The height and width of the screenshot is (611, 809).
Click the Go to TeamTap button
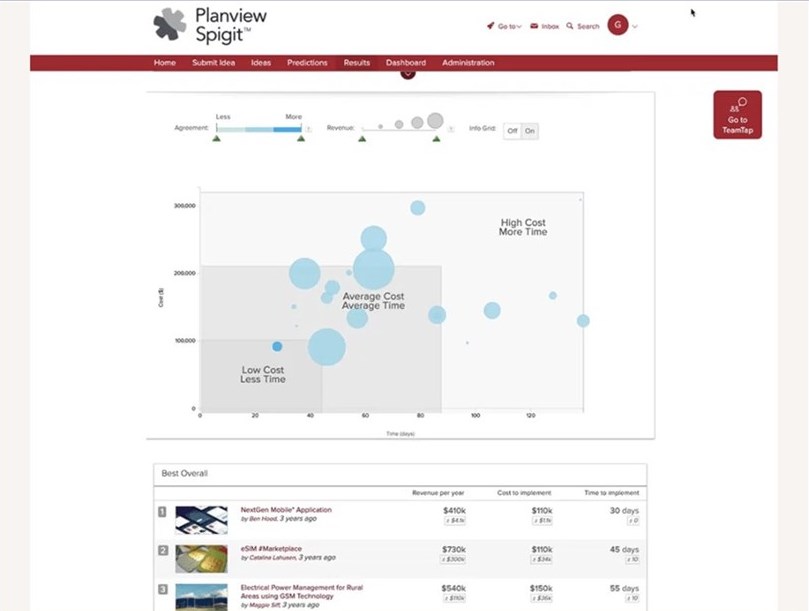(737, 115)
